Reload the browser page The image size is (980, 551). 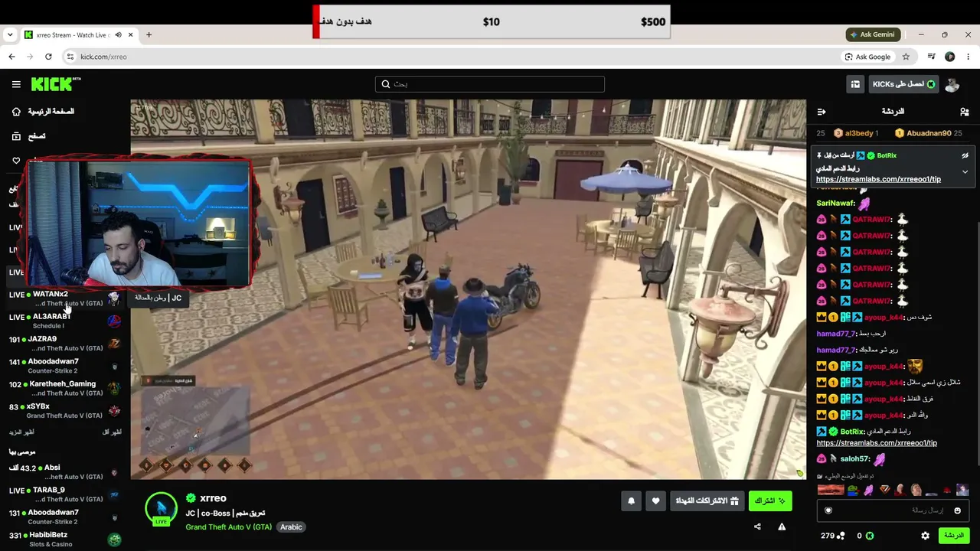[48, 57]
